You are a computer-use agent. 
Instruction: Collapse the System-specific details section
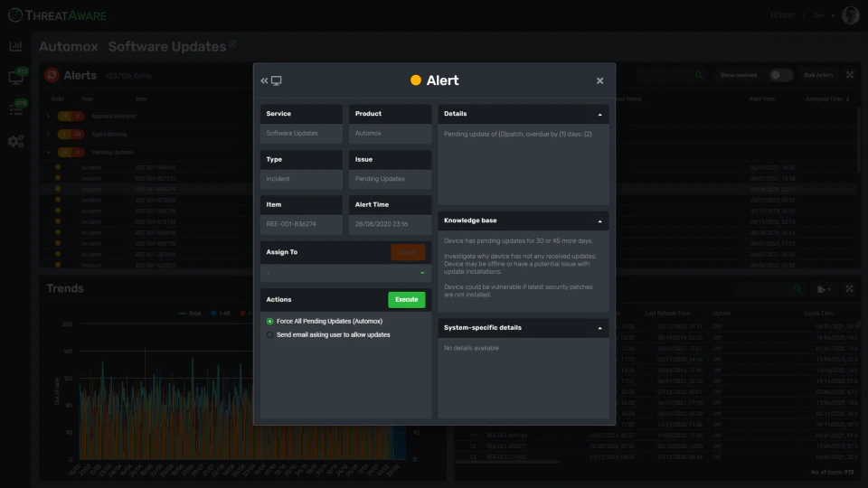[x=599, y=329]
